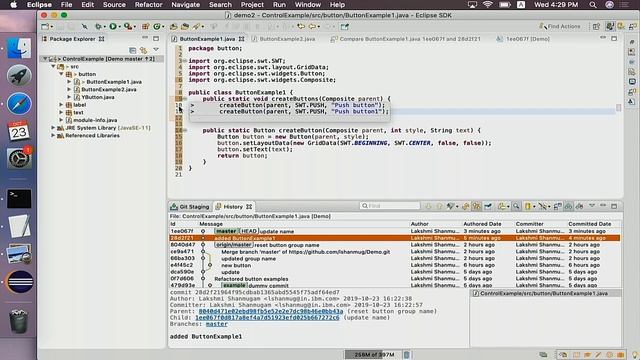The image size is (640, 360).
Task: Click the Find Actions button
Action: (560, 27)
